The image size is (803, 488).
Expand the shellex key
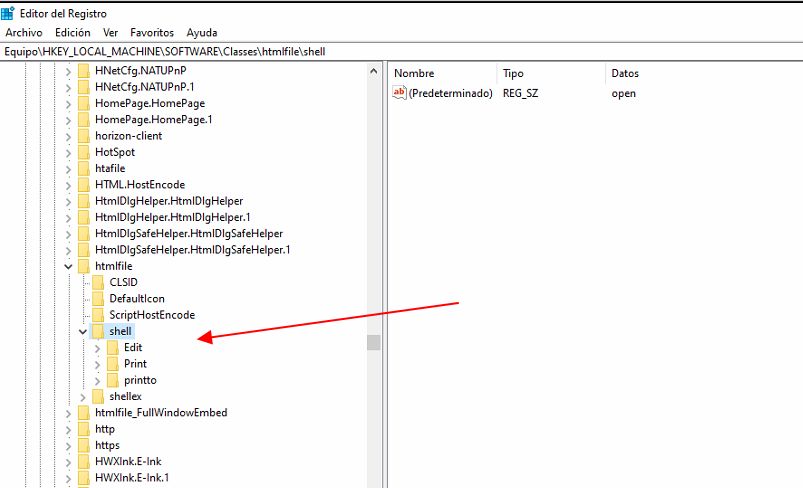[x=83, y=397]
